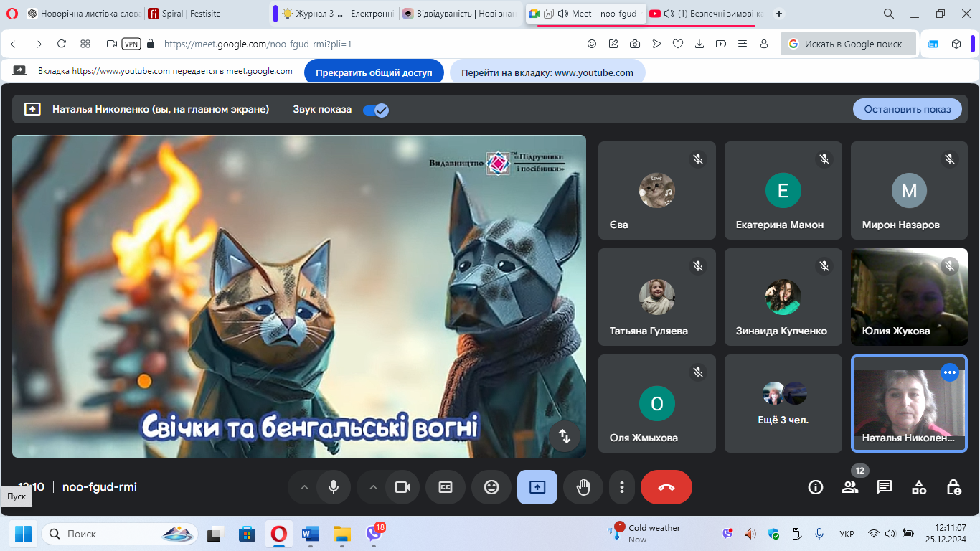The width and height of the screenshot is (980, 551).
Task: Switch to Новорічна листівка tab
Action: click(x=83, y=14)
